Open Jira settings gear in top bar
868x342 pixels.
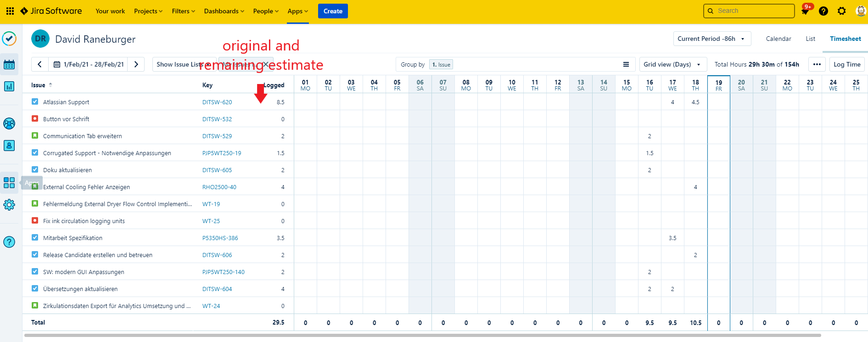[841, 11]
